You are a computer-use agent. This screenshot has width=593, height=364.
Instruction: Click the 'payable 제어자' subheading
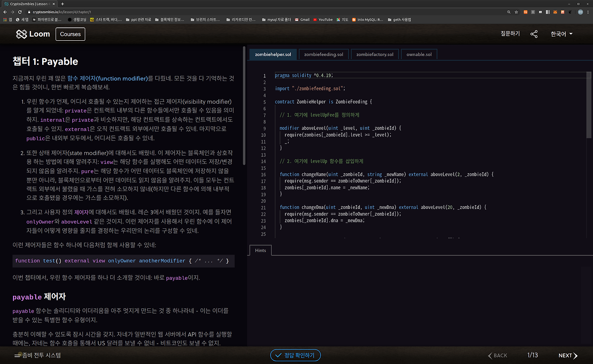39,297
